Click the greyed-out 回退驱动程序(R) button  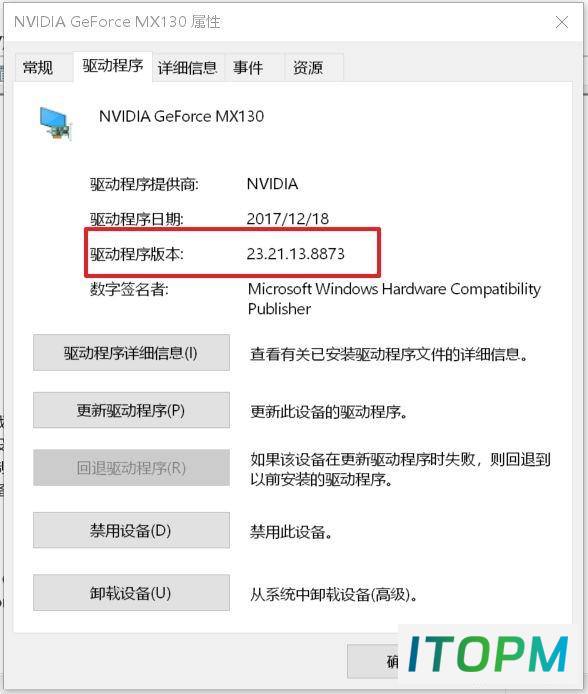pyautogui.click(x=131, y=468)
